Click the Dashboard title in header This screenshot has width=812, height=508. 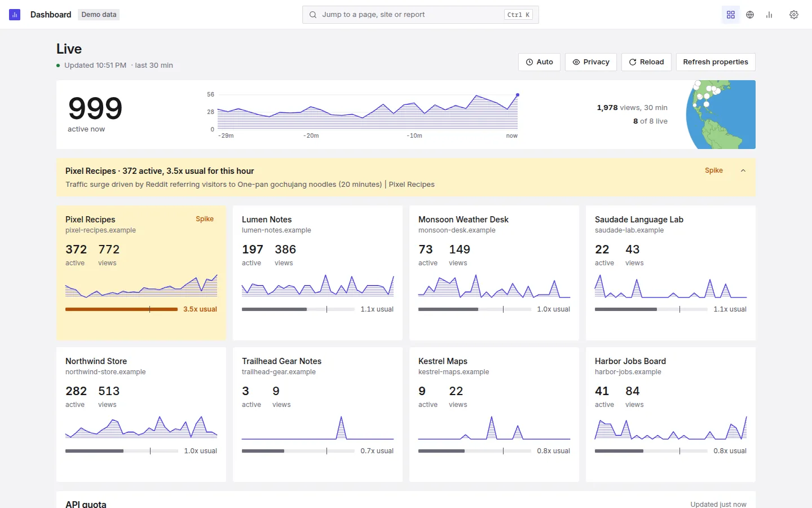tap(51, 15)
